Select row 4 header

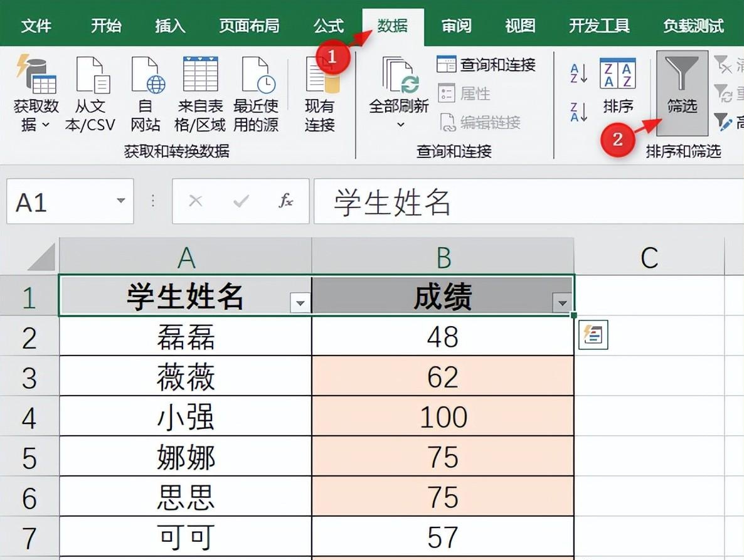coord(29,416)
